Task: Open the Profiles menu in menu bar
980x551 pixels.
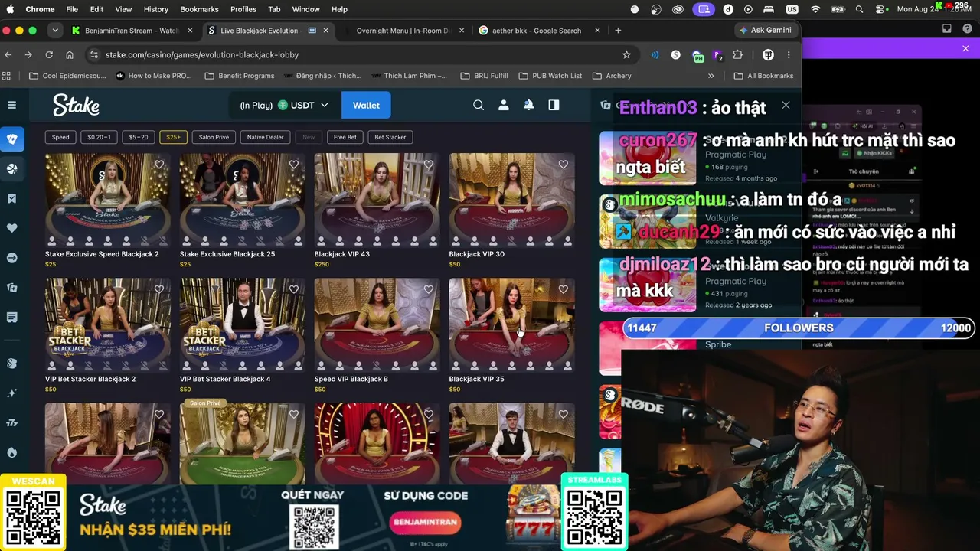Action: (243, 9)
